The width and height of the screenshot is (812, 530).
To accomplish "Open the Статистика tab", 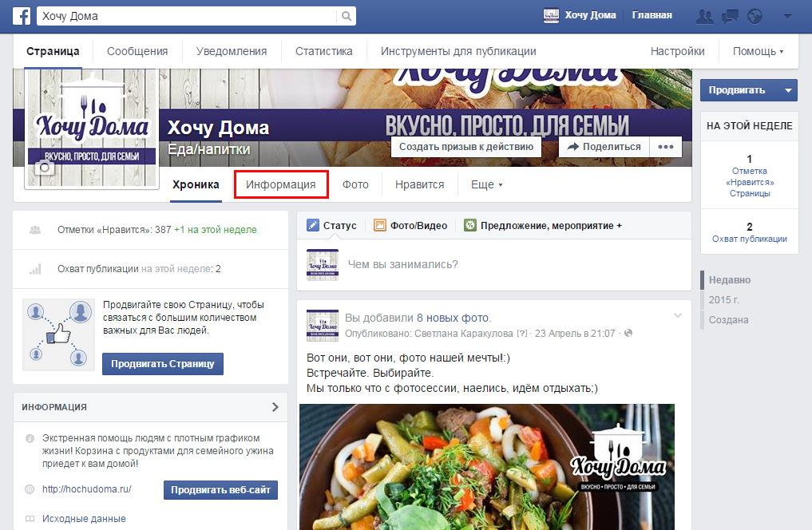I will [323, 51].
